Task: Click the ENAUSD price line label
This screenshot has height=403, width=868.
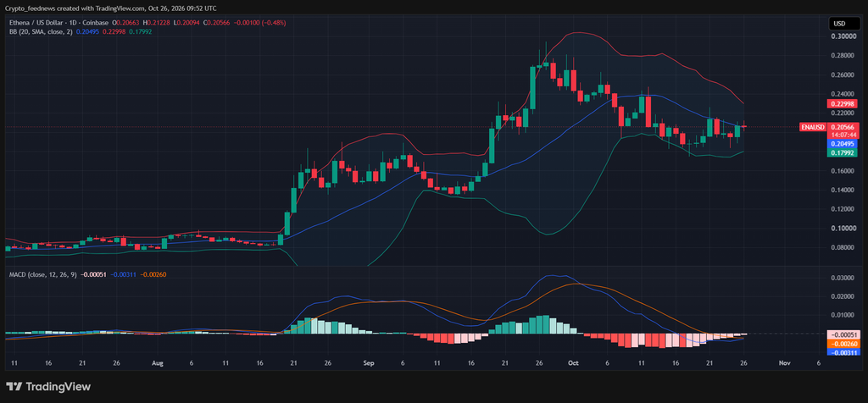Action: click(813, 127)
